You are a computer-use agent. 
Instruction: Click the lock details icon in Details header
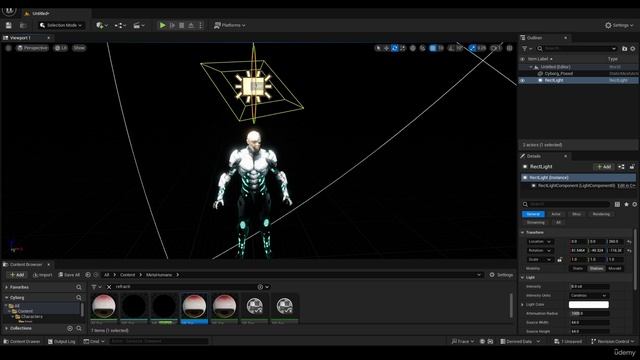click(x=632, y=167)
